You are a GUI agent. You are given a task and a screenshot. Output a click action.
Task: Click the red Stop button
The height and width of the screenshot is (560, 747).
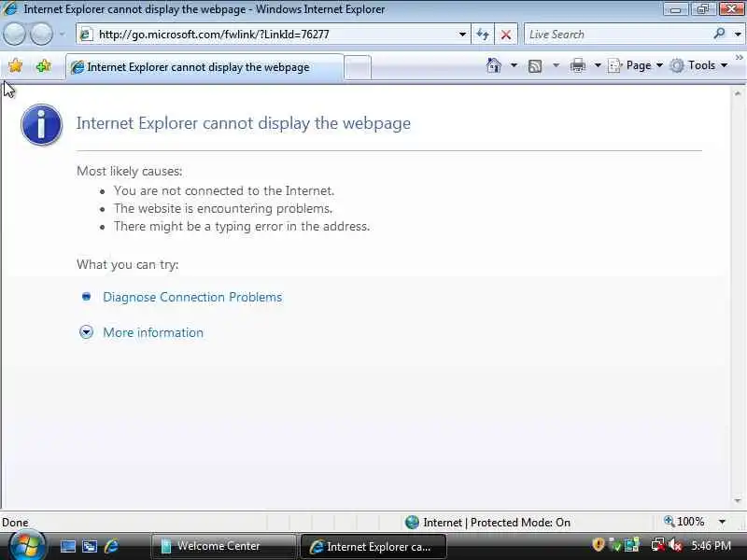coord(506,35)
